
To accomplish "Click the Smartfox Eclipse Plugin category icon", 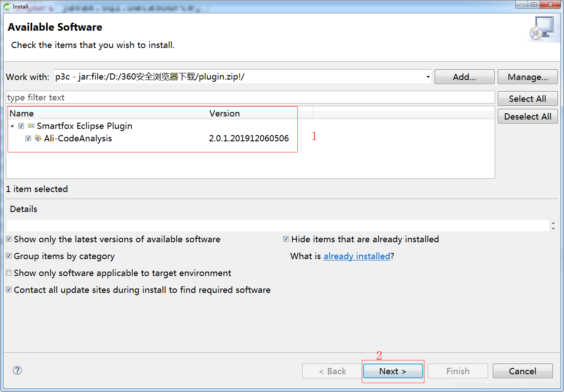I will 31,126.
